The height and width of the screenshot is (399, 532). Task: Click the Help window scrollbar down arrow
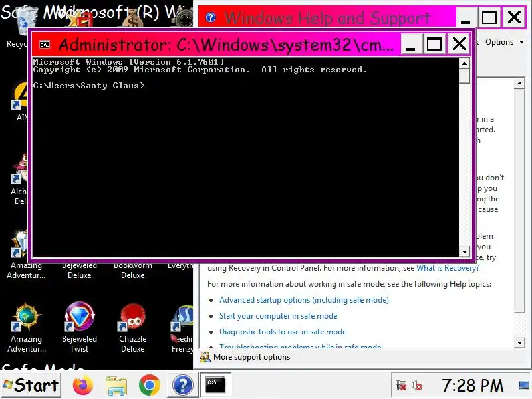[519, 342]
